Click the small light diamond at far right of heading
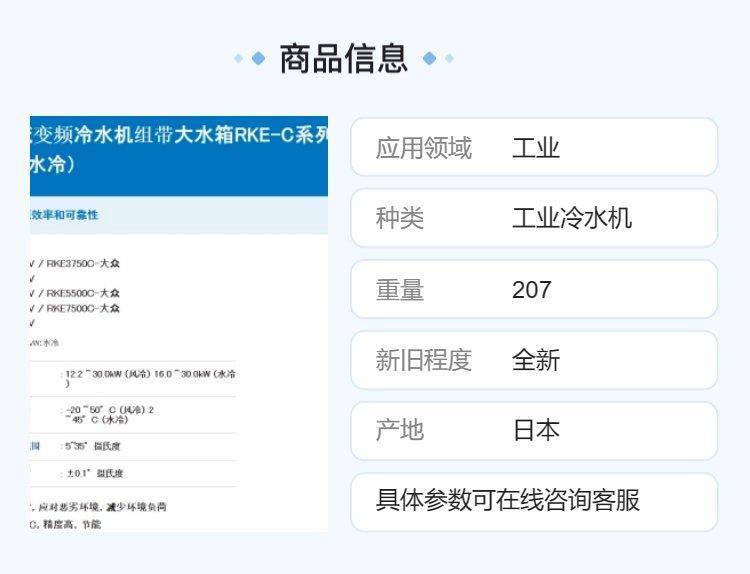Image resolution: width=750 pixels, height=574 pixels. [449, 58]
